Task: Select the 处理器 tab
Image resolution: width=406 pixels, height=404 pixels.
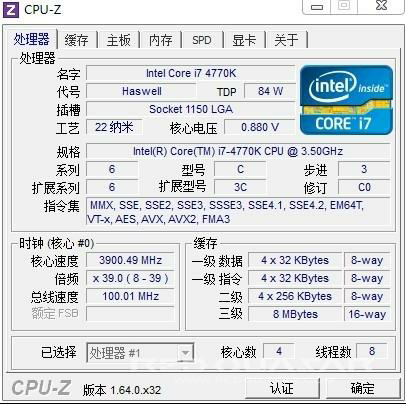Action: click(x=32, y=39)
